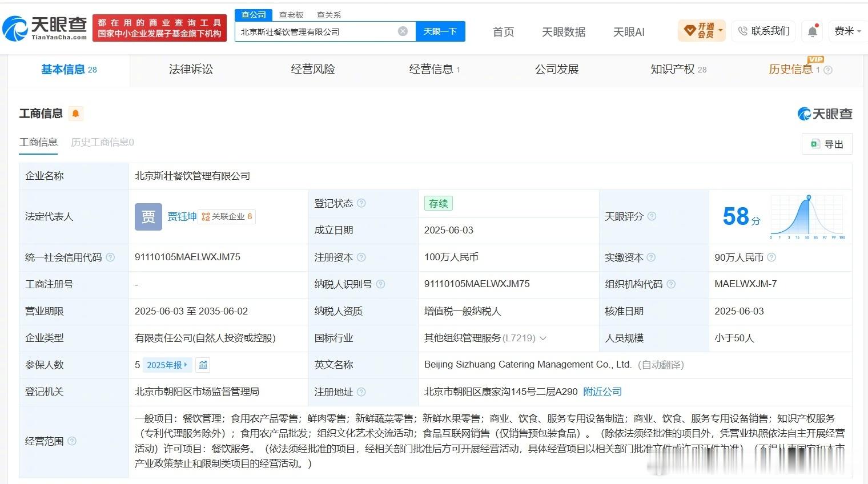Click the help icon after 90万人民币
This screenshot has height=484, width=868.
pyautogui.click(x=771, y=257)
